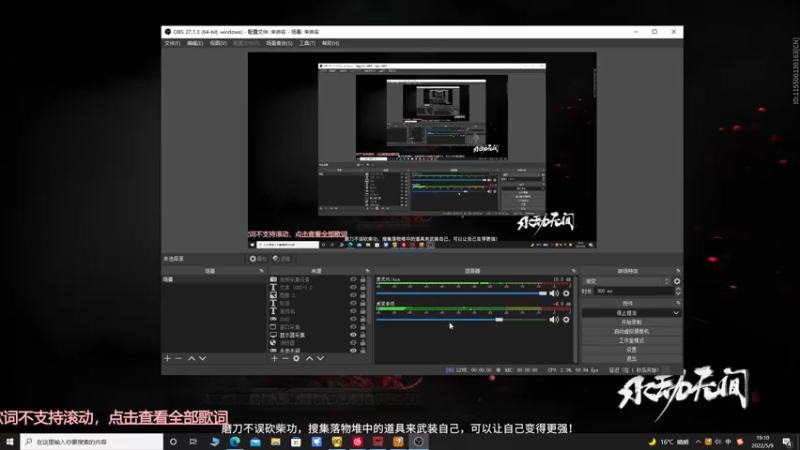The height and width of the screenshot is (450, 800).
Task: Lock the 视频采集设备 source
Action: 363,280
